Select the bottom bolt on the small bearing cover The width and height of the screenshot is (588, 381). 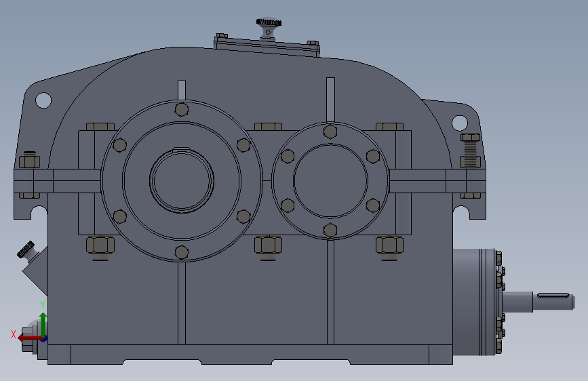tap(330, 230)
